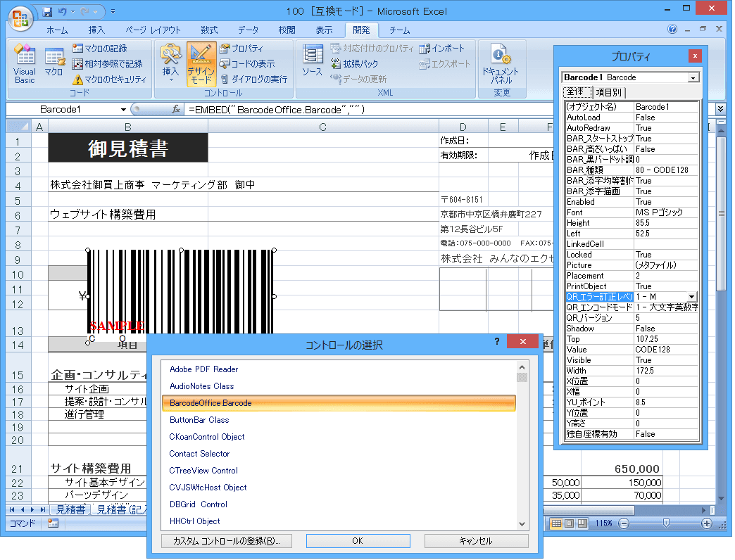Switch to the ホーム ribbon tab
This screenshot has width=735, height=560.
(x=57, y=30)
